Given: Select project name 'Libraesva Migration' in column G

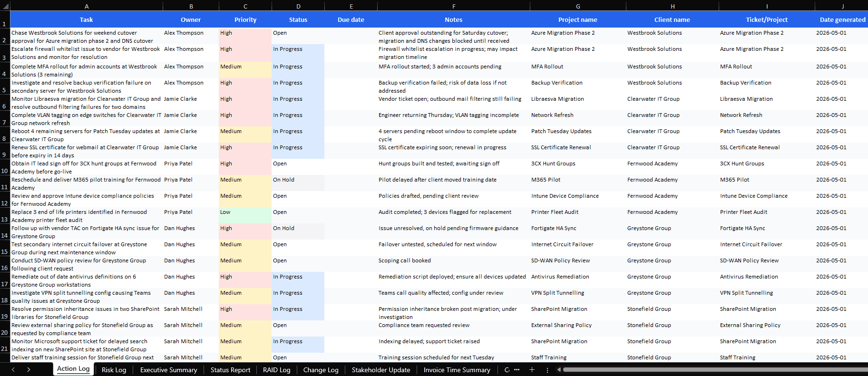Looking at the screenshot, I should click(578, 102).
